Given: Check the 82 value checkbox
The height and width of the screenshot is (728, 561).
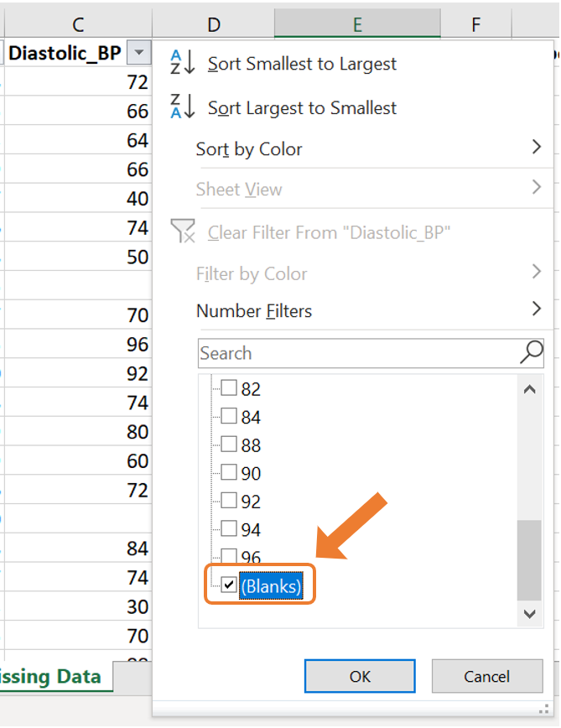Looking at the screenshot, I should click(228, 387).
